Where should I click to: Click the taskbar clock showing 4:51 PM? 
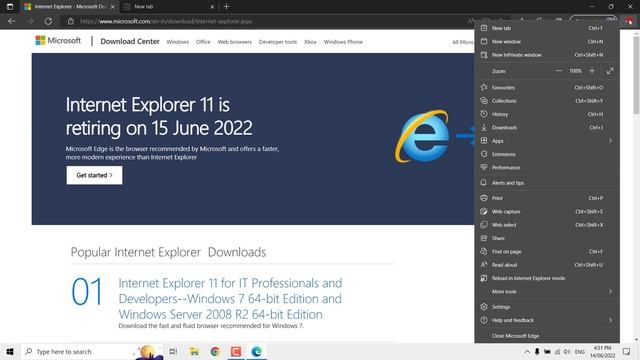(x=602, y=351)
